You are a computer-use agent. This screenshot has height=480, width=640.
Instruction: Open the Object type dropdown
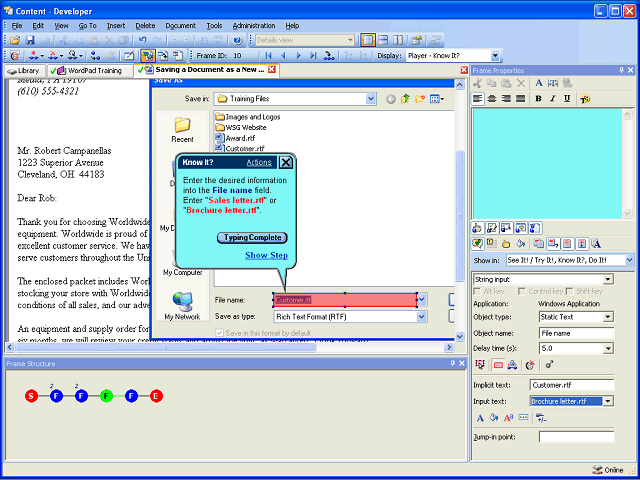pos(609,317)
